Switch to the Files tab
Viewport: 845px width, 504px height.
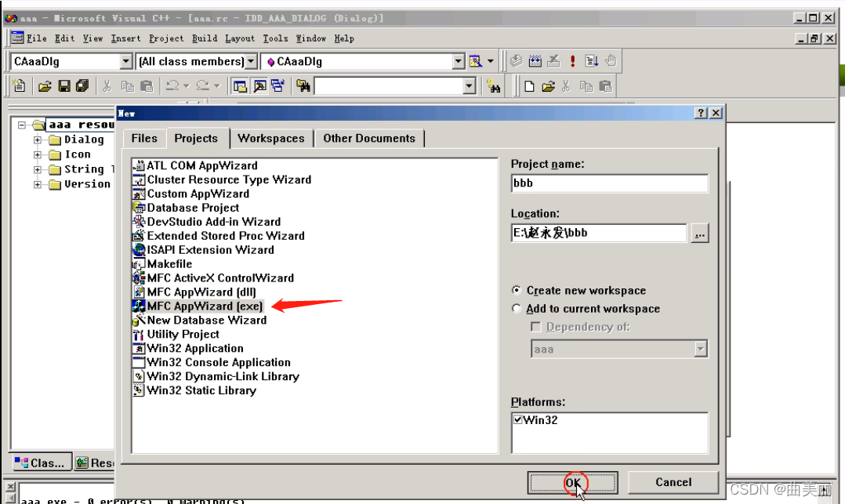coord(144,139)
